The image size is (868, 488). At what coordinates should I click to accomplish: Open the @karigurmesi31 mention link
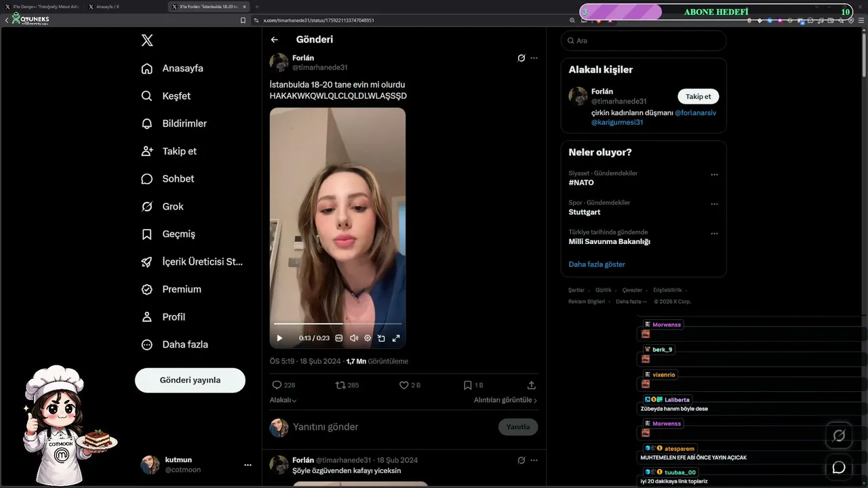click(617, 123)
